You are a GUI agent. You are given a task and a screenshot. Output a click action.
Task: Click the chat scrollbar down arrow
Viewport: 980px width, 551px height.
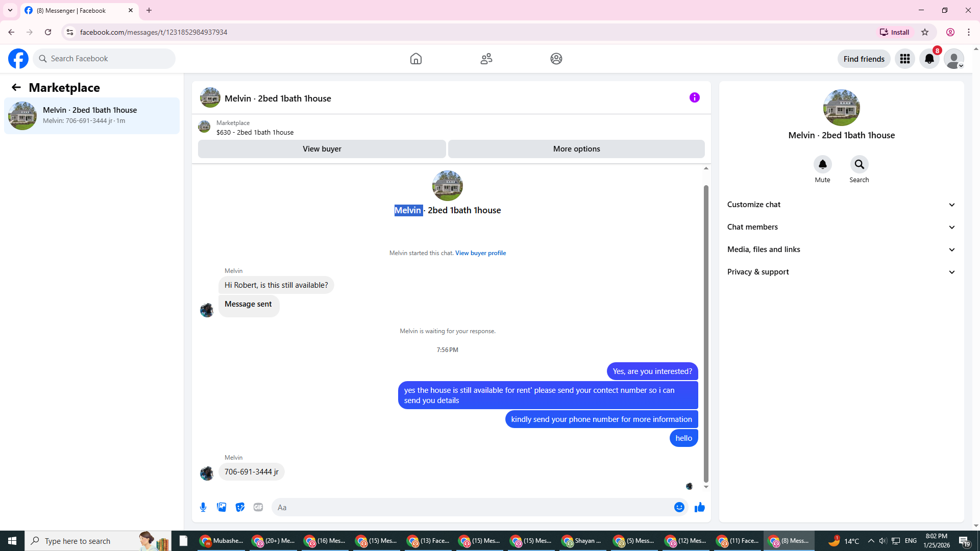click(706, 487)
